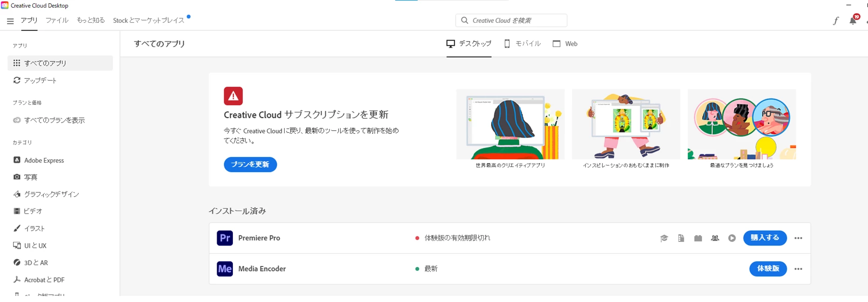The height and width of the screenshot is (302, 868).
Task: Open the notifications bell icon
Action: pos(853,21)
